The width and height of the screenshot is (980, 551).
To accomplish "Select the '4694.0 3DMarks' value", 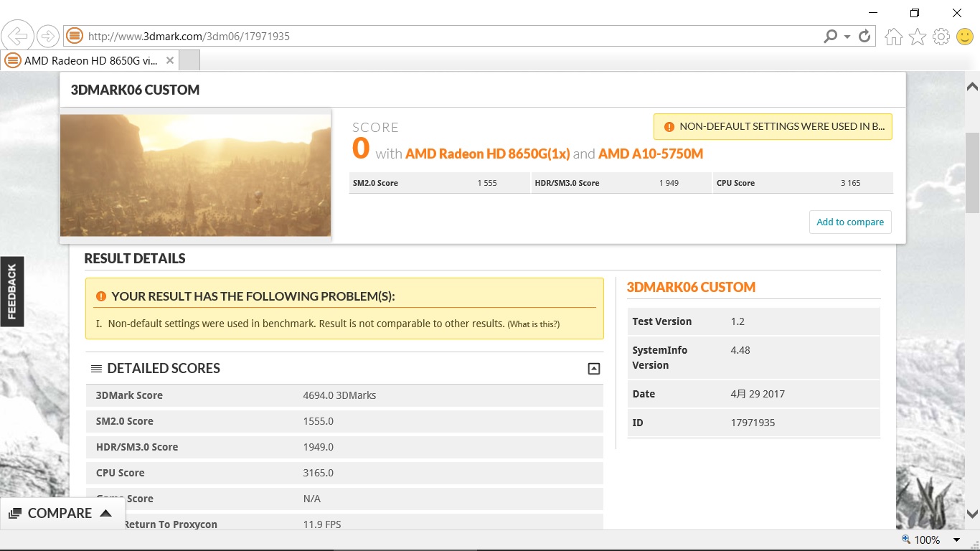I will (x=339, y=395).
